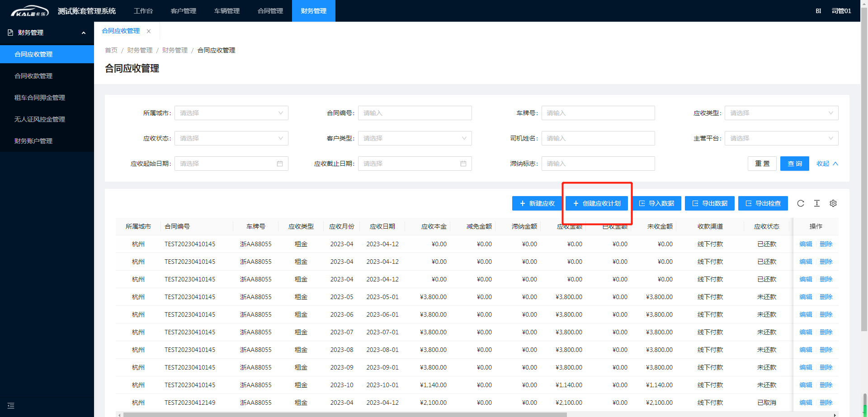Collapse filters with 收起 link
Viewport: 868px width, 417px height.
827,164
